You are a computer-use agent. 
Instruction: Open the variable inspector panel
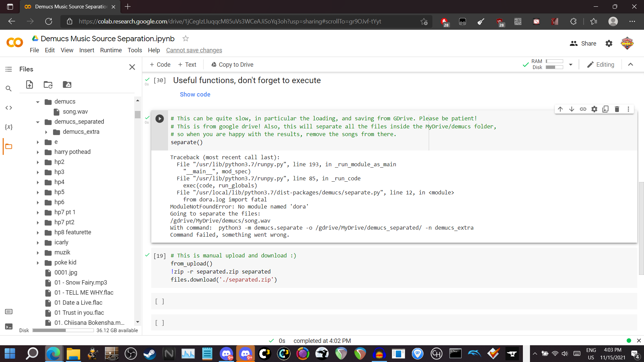(x=9, y=127)
